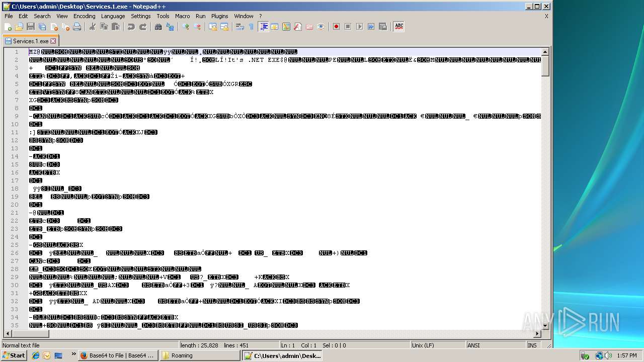644x362 pixels.
Task: Click the vertical scrollbar up arrow
Action: pos(545,52)
